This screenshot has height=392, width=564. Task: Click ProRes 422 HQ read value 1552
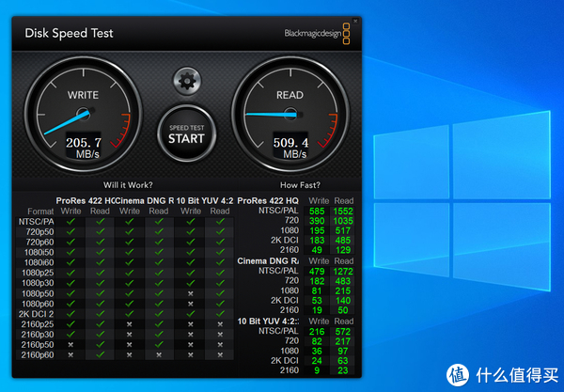343,212
